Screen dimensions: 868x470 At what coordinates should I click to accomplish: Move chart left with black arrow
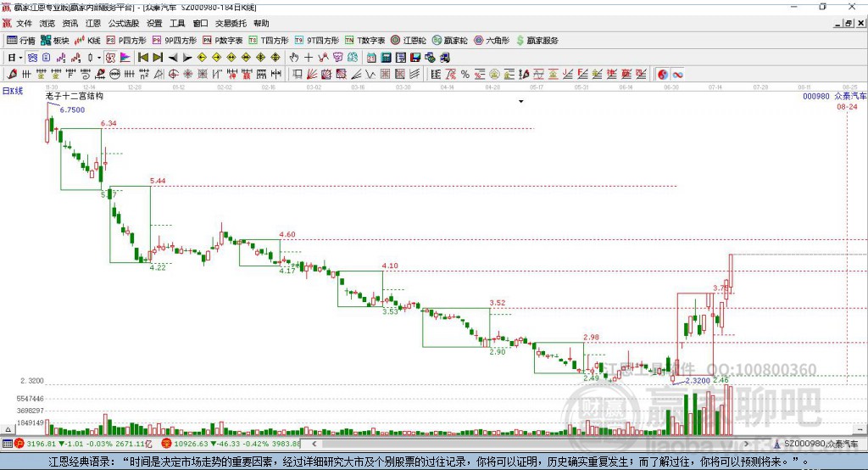[173, 58]
